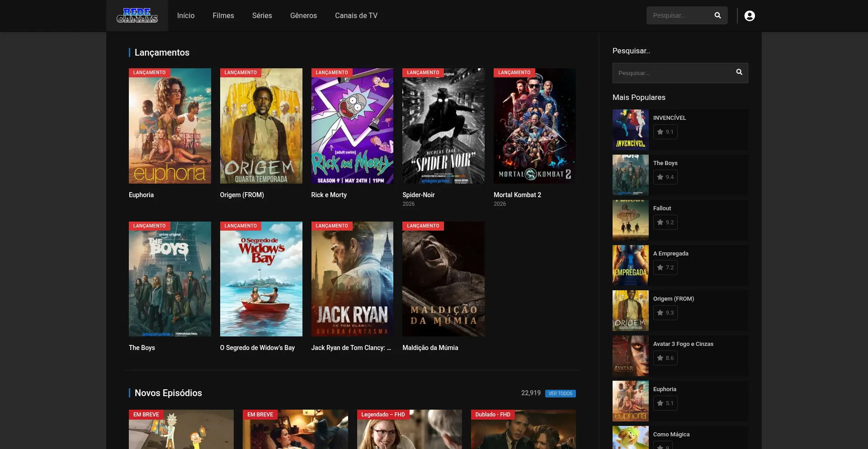Click Como Mágica title in Mais Populares
Viewport: 868px width, 449px height.
671,435
